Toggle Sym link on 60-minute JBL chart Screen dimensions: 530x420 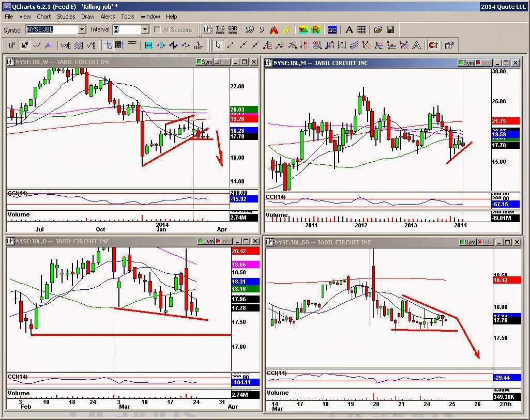click(468, 242)
